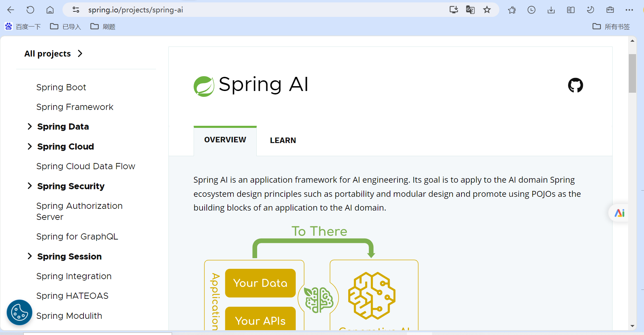The height and width of the screenshot is (335, 644).
Task: Click the Your Data box in diagram
Action: point(260,283)
